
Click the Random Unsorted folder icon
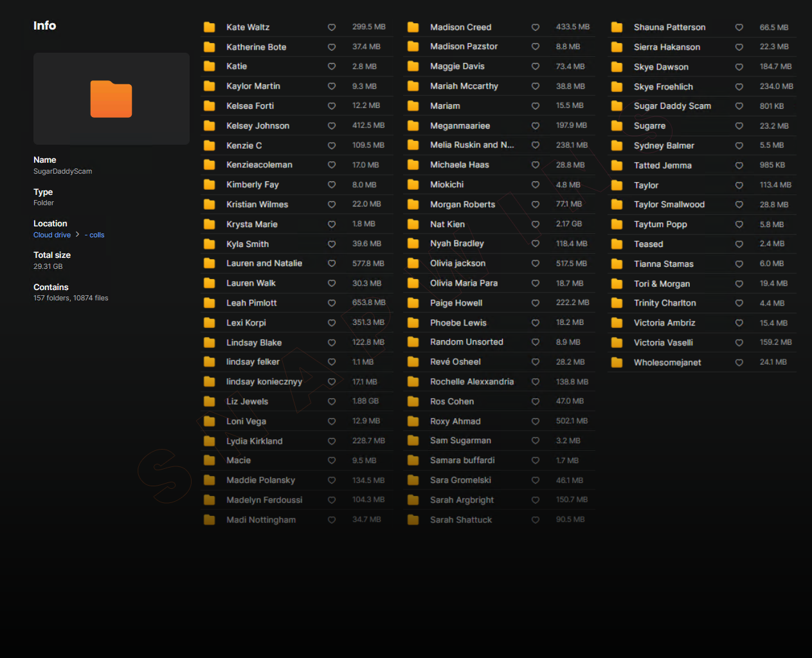click(x=413, y=342)
